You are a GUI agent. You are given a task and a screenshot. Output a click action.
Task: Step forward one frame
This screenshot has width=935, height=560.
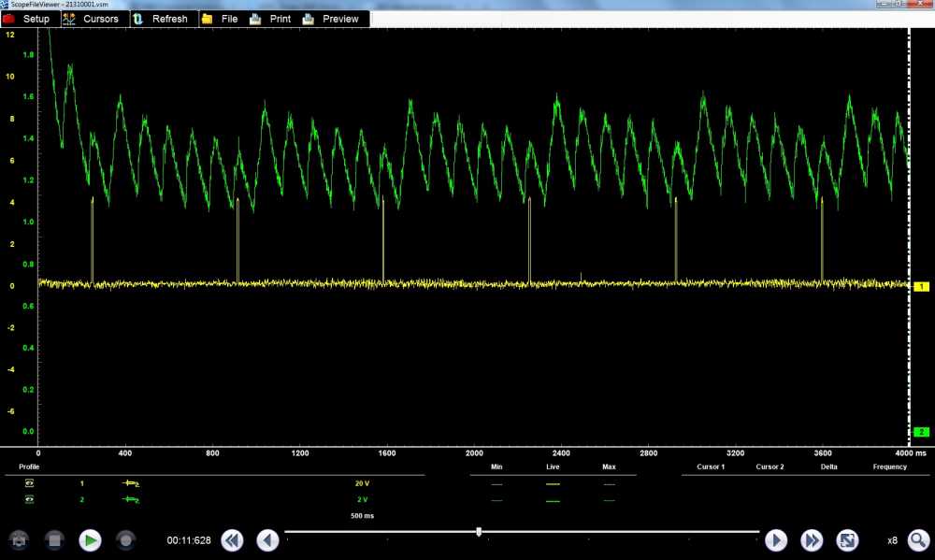(776, 540)
